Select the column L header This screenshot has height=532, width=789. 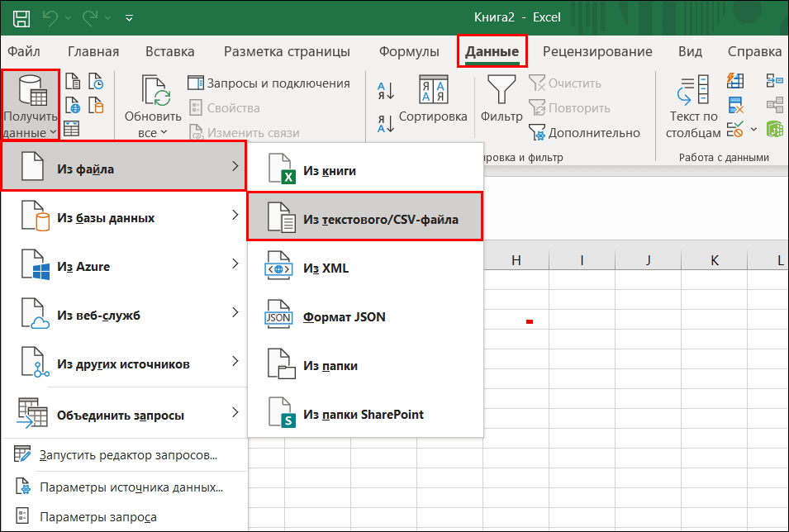768,260
